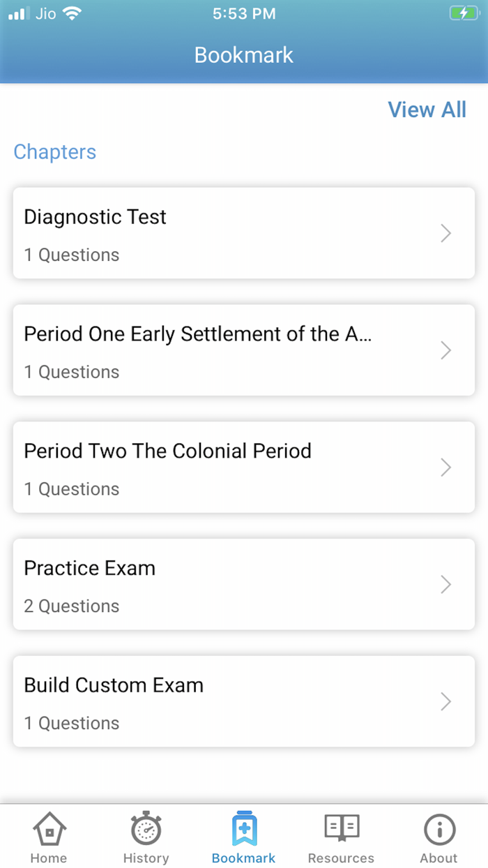Viewport: 488px width, 868px height.
Task: Open Period One Early Settlement chapter card
Action: click(244, 350)
